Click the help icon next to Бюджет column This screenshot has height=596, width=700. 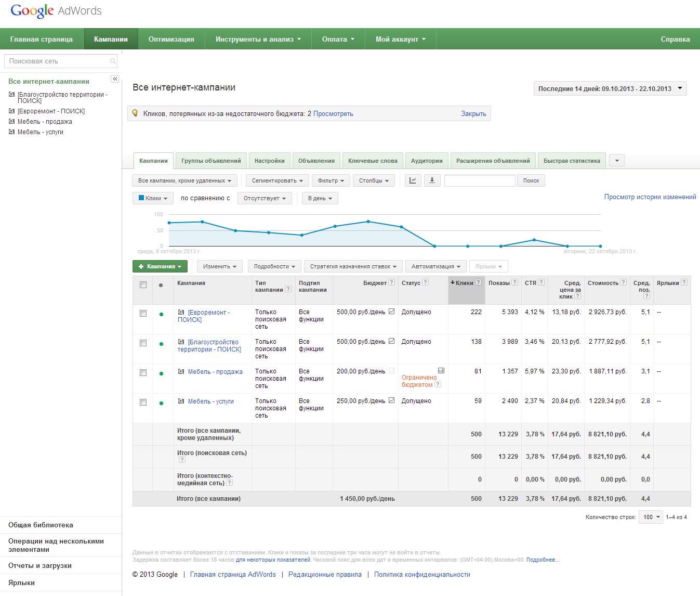[x=392, y=282]
